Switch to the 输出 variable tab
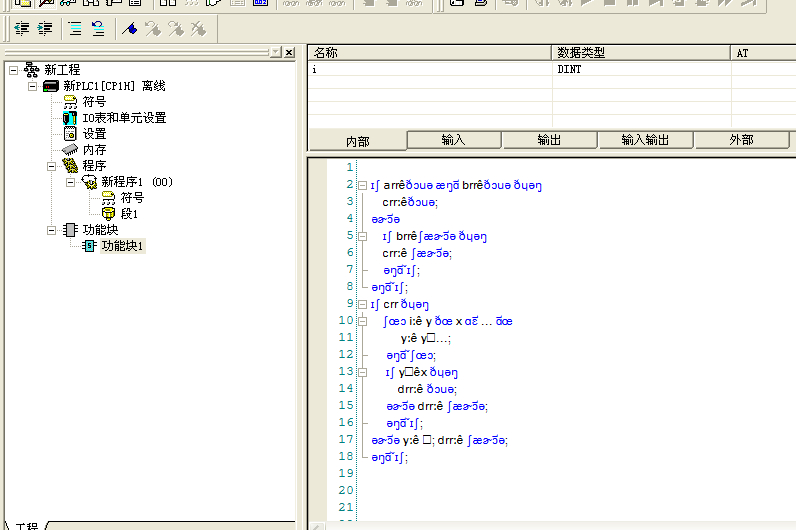 548,140
